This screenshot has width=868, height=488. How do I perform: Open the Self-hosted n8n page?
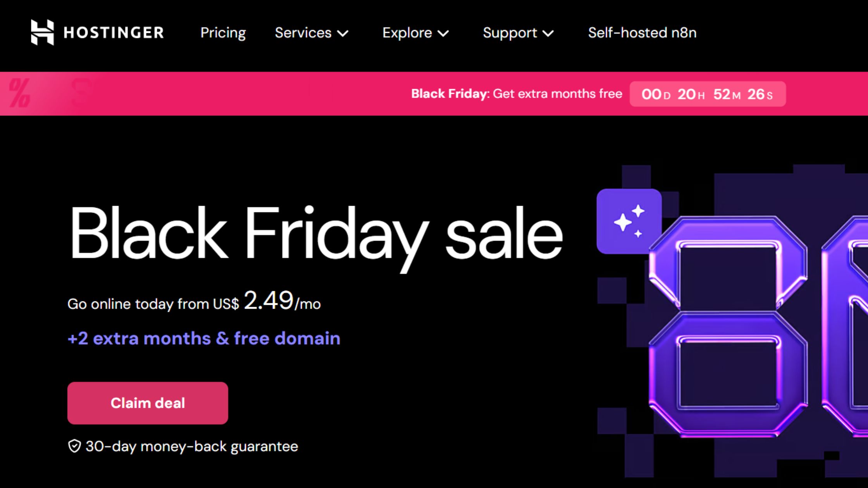(642, 33)
